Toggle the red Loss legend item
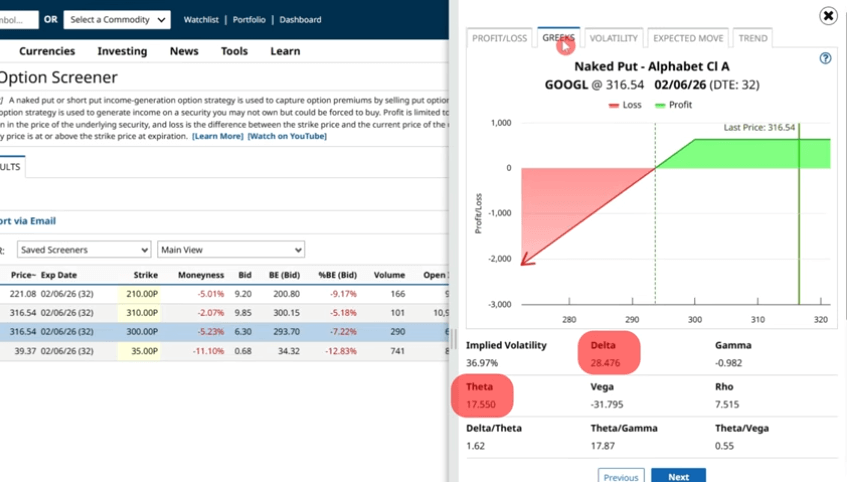The image size is (850, 482). pos(625,104)
